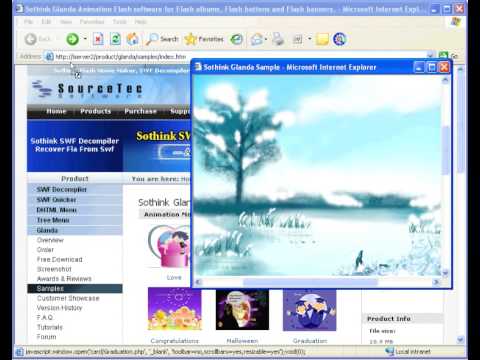The width and height of the screenshot is (480, 360).
Task: Click the Print icon in toolbar
Action: [x=278, y=39]
